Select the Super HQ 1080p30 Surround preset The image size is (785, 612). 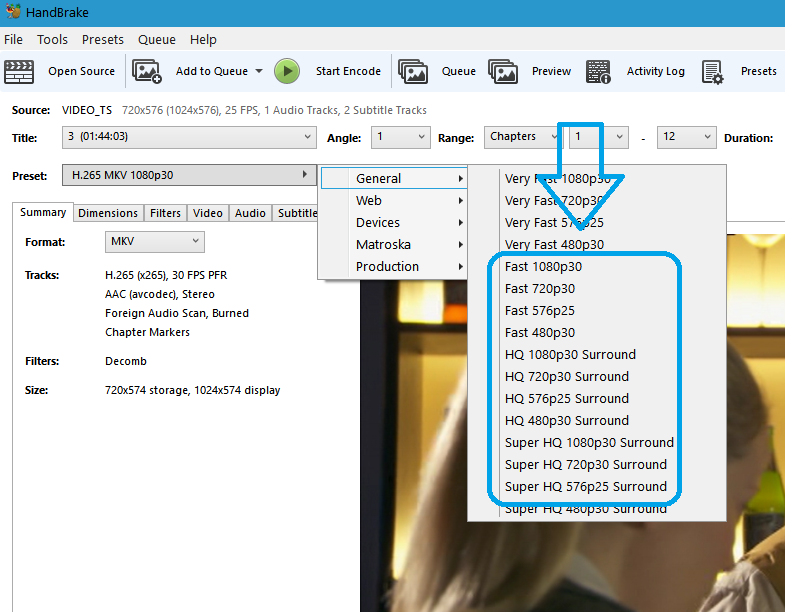589,443
